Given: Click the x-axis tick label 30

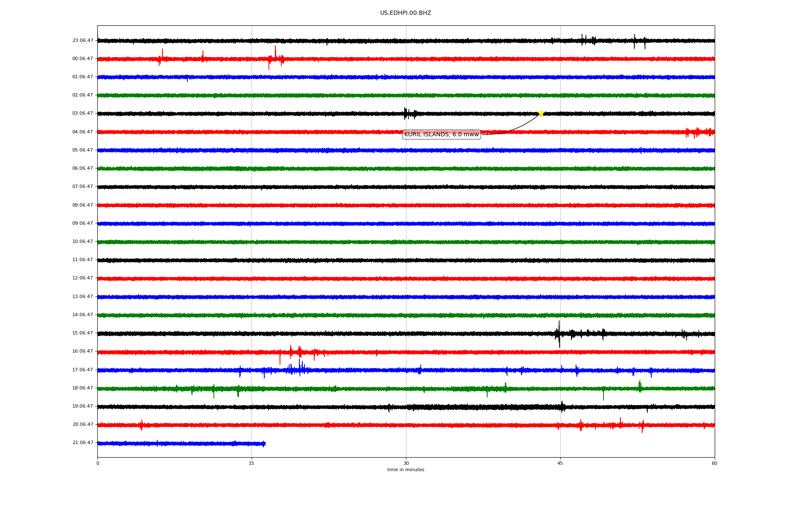Looking at the screenshot, I should tap(406, 464).
